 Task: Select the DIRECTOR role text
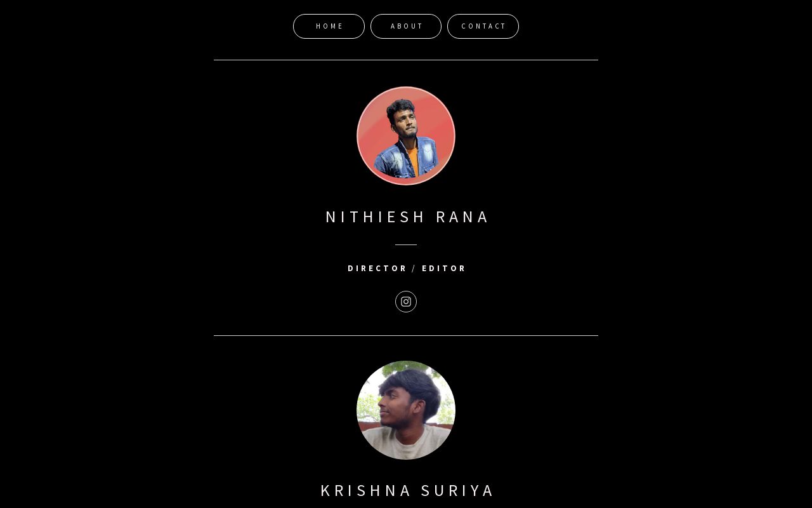[x=377, y=268]
